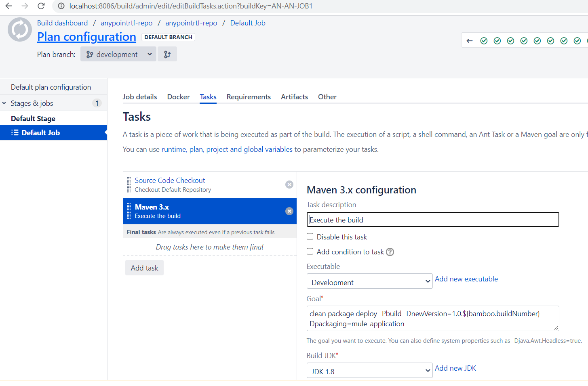Click the browser back arrow
The height and width of the screenshot is (386, 588).
(8, 6)
